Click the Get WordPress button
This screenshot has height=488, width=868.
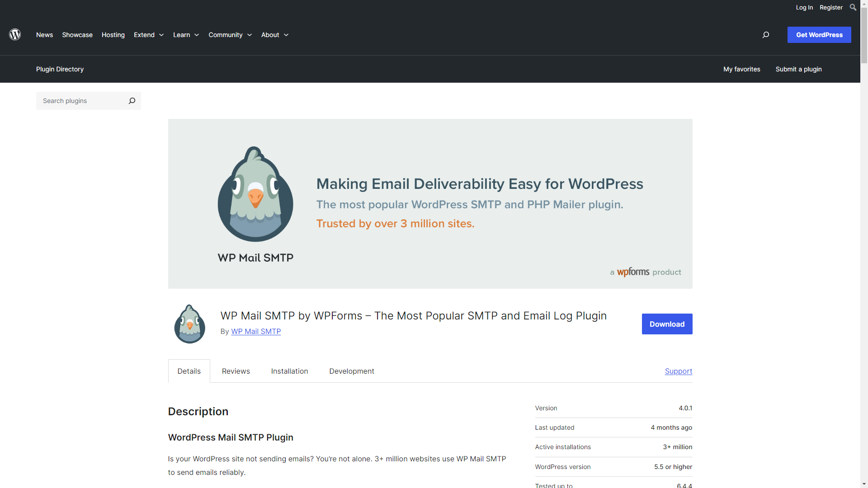pos(819,35)
